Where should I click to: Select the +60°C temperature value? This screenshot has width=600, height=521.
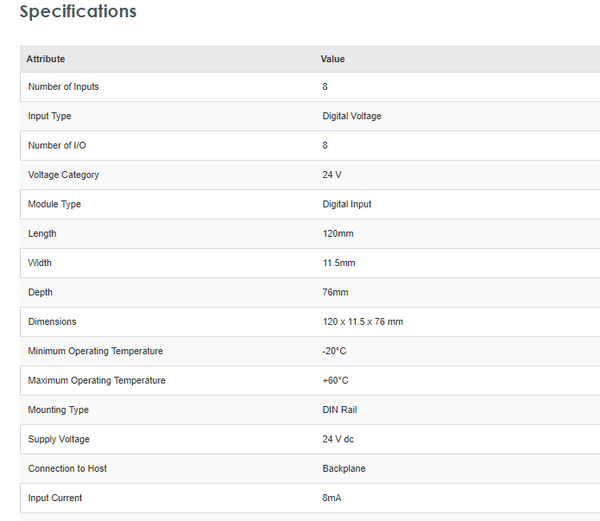point(334,380)
